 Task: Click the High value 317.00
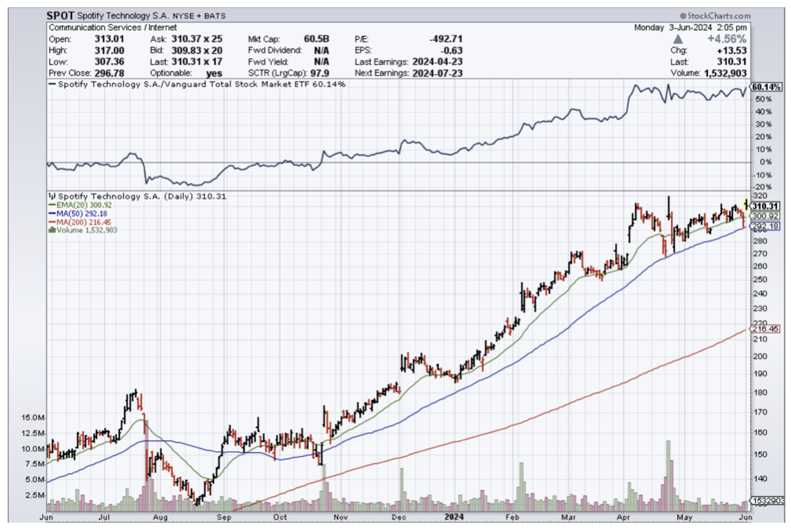[x=109, y=51]
